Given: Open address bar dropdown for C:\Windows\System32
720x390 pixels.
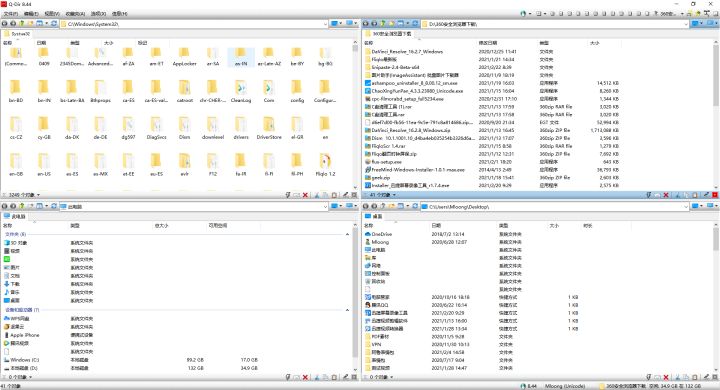Looking at the screenshot, I should (x=325, y=23).
